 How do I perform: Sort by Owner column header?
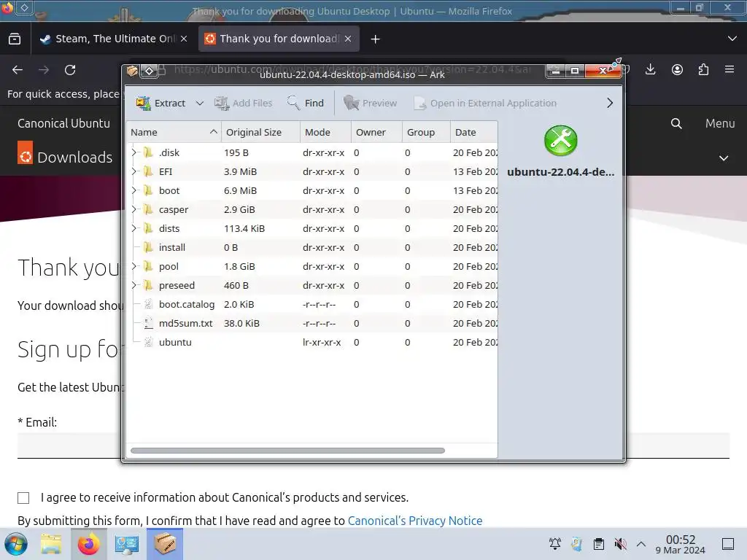[x=376, y=133]
